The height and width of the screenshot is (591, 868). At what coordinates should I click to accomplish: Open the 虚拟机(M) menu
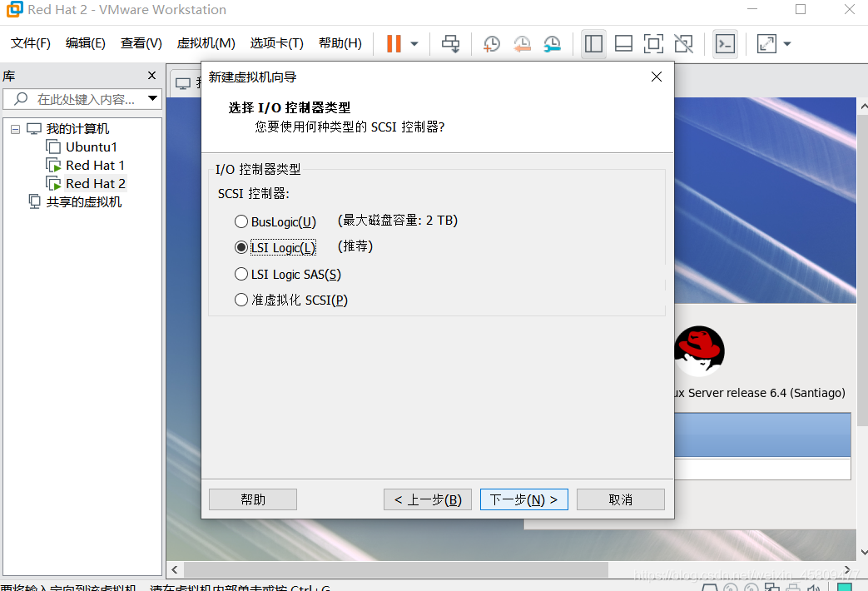pyautogui.click(x=206, y=43)
